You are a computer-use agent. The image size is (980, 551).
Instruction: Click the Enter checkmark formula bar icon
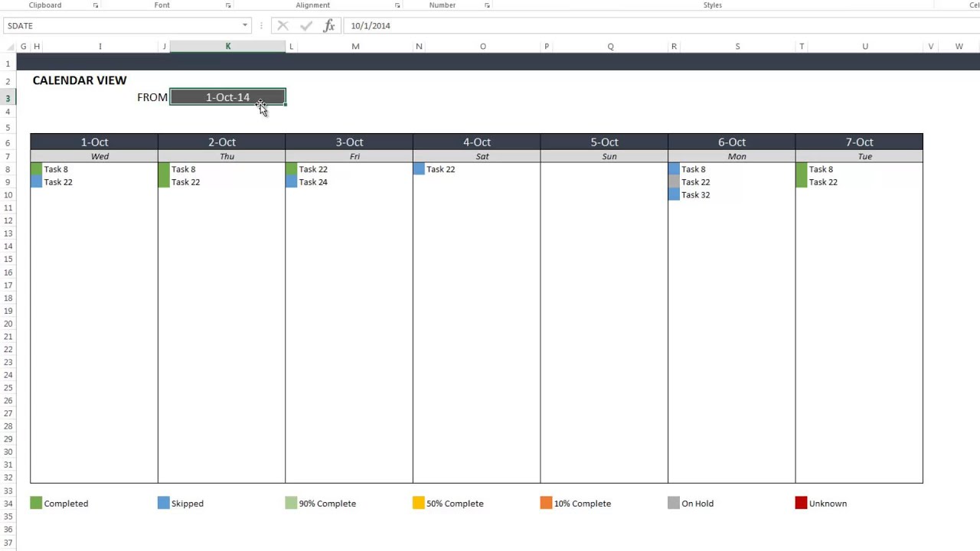pyautogui.click(x=306, y=26)
